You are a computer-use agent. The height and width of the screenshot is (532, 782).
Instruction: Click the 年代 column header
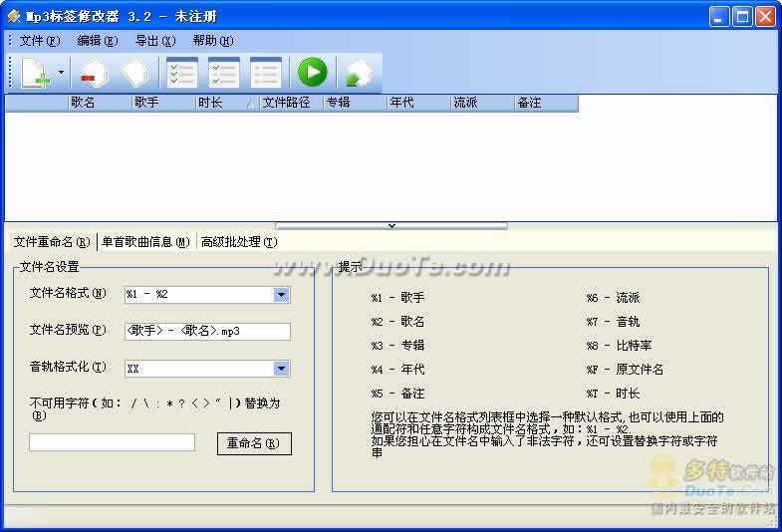pos(419,103)
